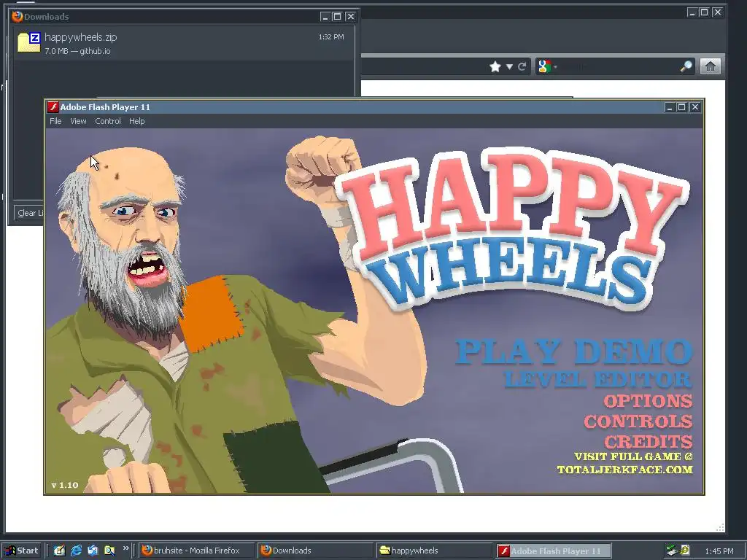Image resolution: width=747 pixels, height=560 pixels.
Task: Click the Google search engine icon in Firefox
Action: click(544, 66)
